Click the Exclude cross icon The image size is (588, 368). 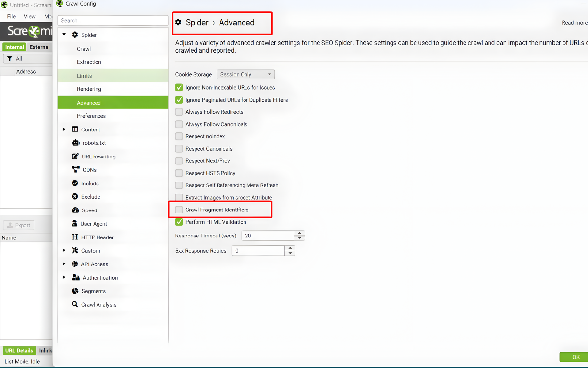pos(75,197)
